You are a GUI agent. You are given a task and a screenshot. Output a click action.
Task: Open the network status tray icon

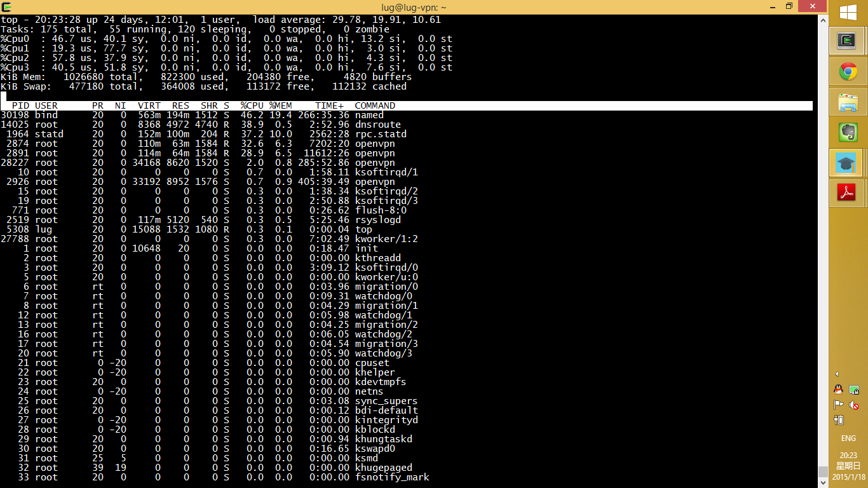(x=855, y=390)
